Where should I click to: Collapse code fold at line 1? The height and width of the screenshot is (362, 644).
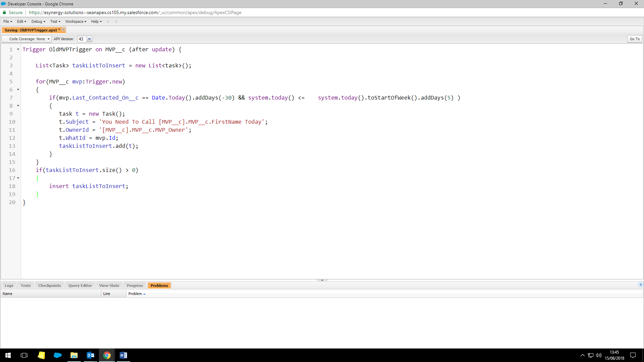18,50
